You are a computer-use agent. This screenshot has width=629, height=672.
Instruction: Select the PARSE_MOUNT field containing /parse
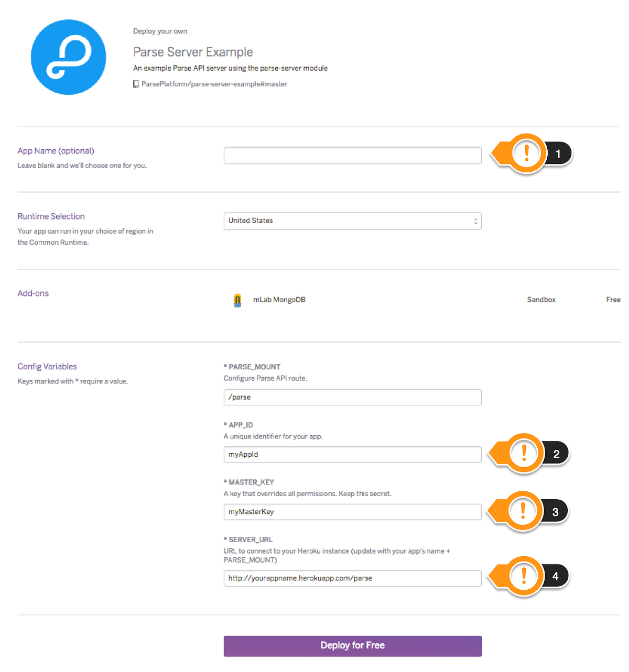(x=352, y=397)
